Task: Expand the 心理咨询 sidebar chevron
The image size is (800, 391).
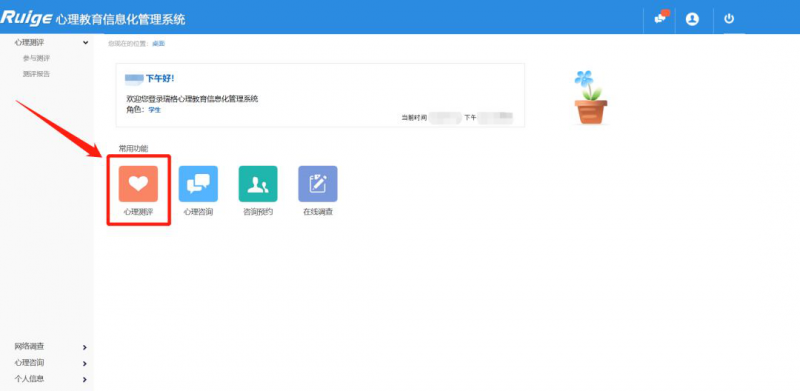Action: (85, 364)
